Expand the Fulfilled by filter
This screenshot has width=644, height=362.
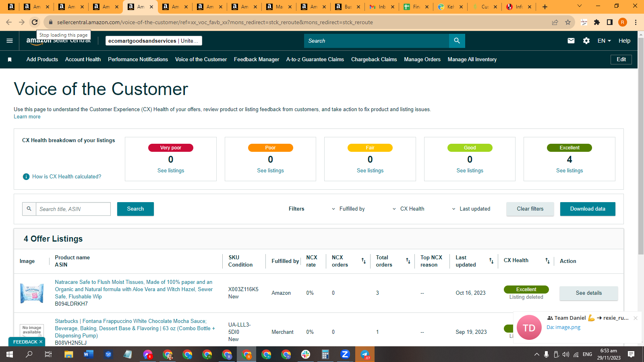(348, 209)
